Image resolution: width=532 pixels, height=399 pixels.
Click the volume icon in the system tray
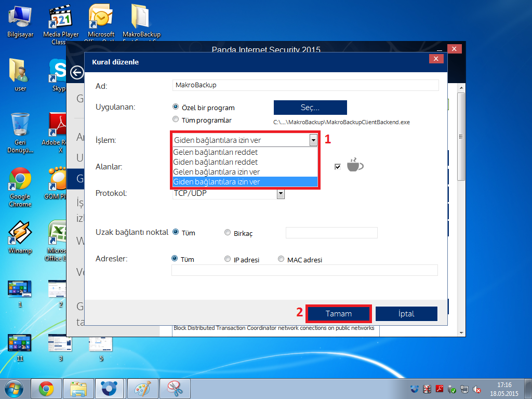(477, 389)
